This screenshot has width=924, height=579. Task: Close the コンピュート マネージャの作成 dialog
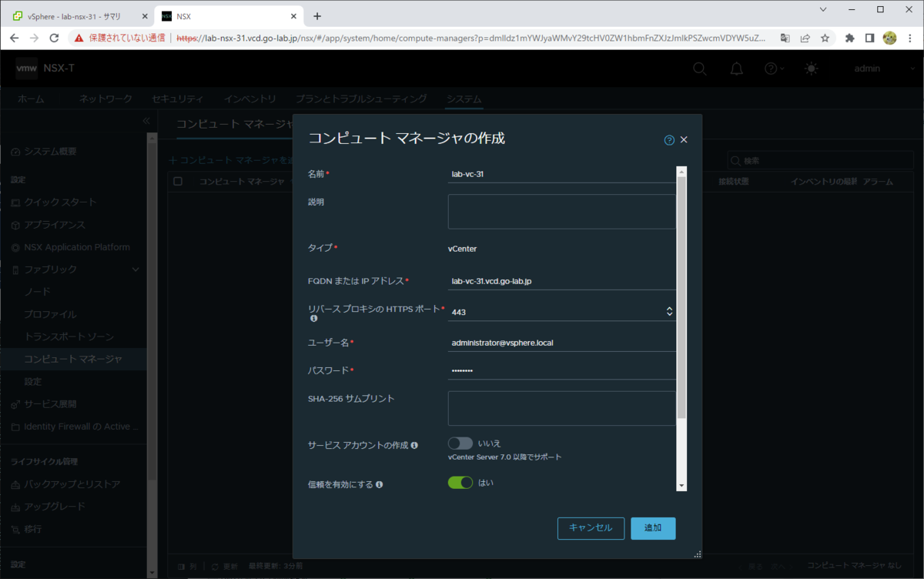(684, 140)
